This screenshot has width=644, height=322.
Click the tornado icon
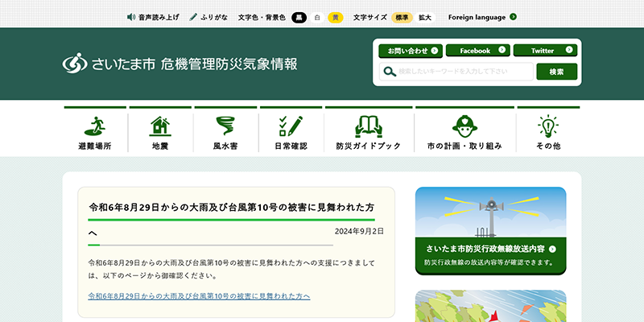[225, 126]
